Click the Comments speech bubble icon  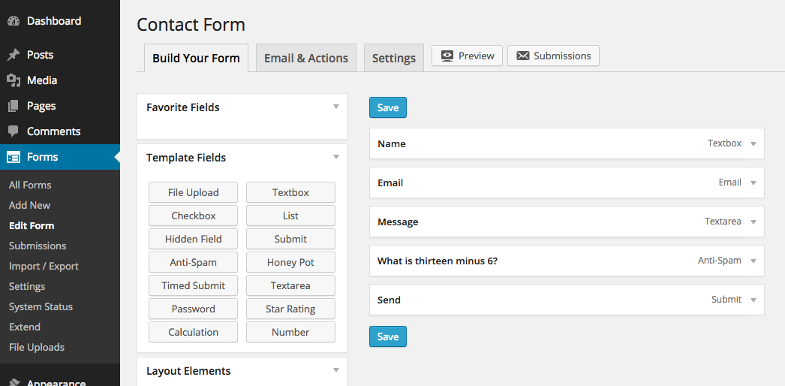pyautogui.click(x=14, y=132)
